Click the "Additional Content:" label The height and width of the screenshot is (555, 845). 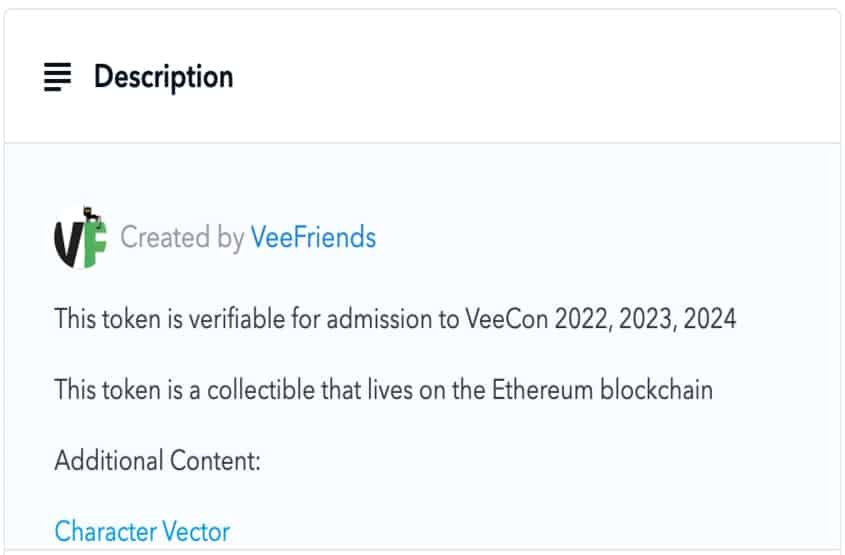point(157,461)
